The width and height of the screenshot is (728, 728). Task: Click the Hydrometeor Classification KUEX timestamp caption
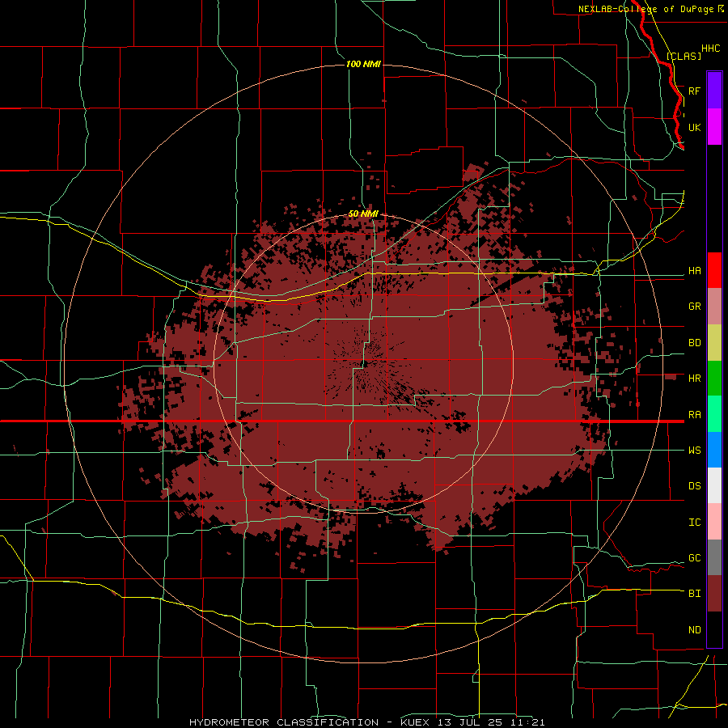pyautogui.click(x=366, y=722)
